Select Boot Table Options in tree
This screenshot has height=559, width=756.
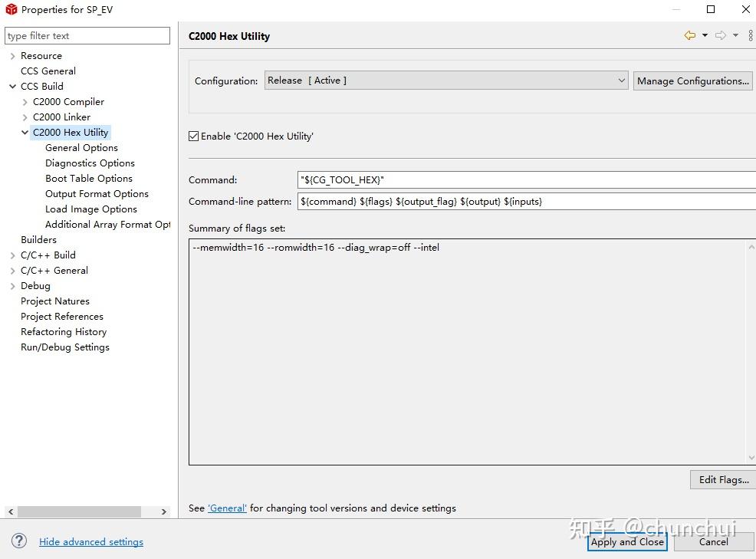tap(88, 179)
